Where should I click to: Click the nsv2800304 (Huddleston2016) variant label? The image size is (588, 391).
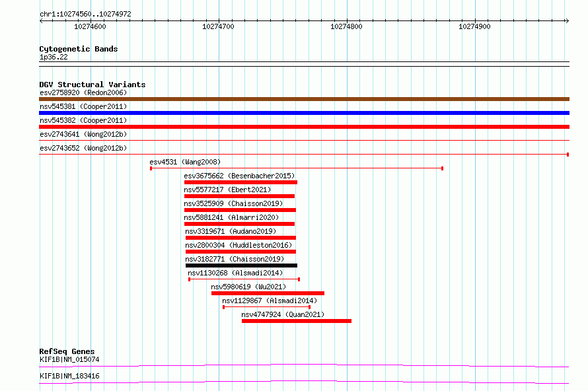pos(239,245)
